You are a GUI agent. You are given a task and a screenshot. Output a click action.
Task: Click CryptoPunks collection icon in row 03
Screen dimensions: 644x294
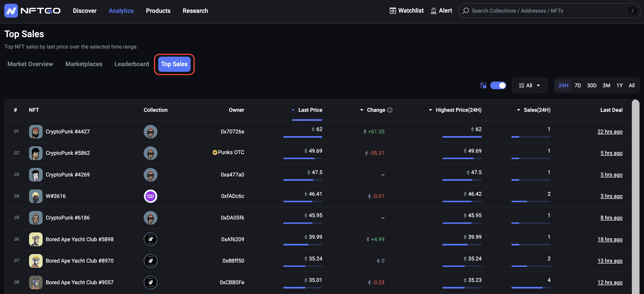tap(150, 175)
